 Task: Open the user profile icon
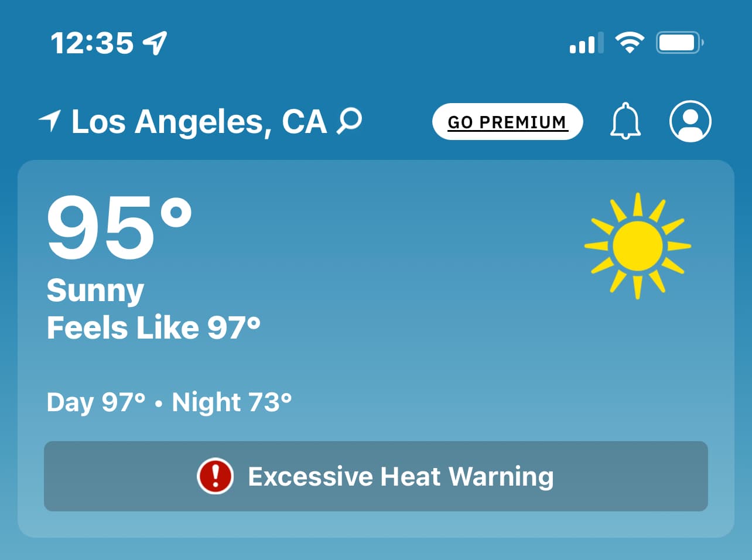[691, 121]
